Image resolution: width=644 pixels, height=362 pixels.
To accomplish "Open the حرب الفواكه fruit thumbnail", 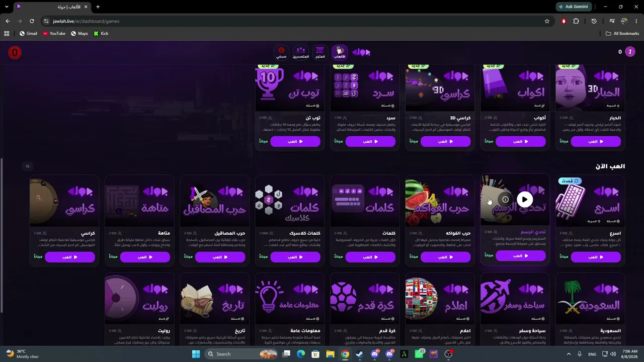I will (x=439, y=201).
